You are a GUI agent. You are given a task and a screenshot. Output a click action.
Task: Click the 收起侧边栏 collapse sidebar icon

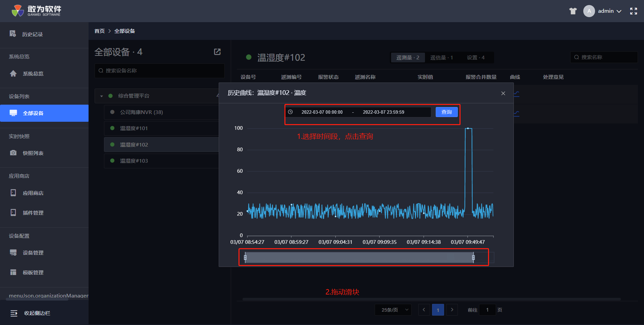tap(14, 313)
